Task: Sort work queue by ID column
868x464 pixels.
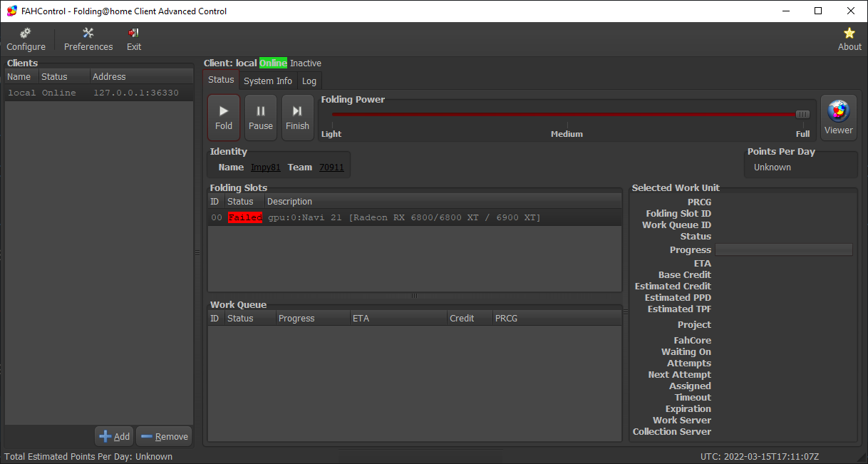Action: click(216, 319)
